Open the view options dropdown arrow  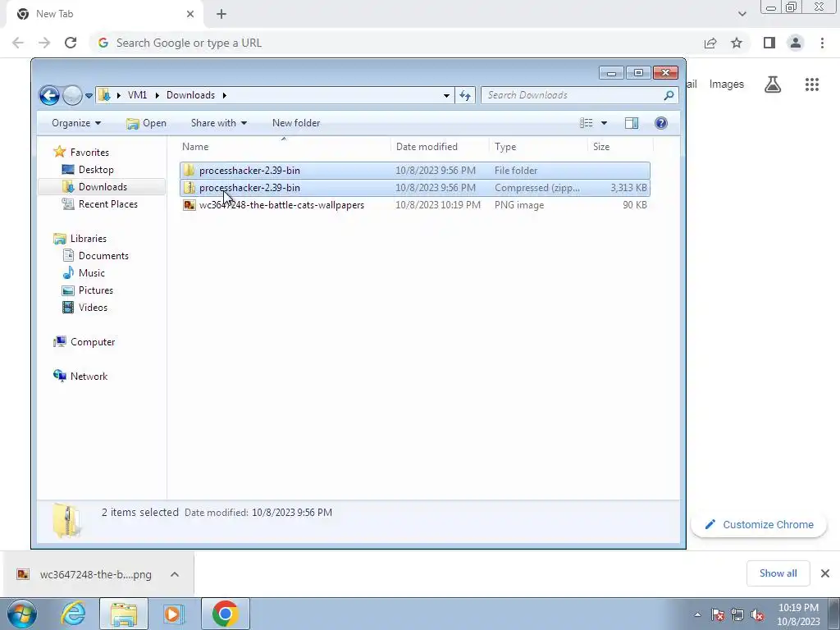click(x=604, y=123)
